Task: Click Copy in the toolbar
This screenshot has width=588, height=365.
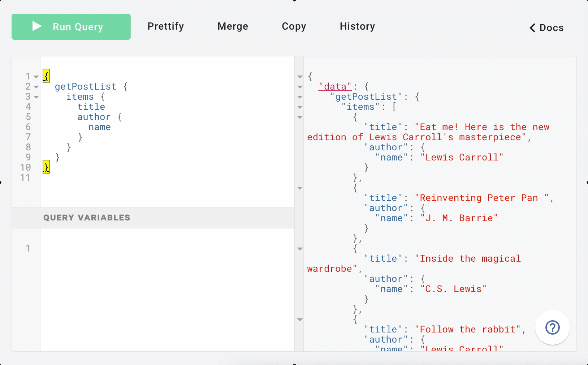Action: [x=294, y=26]
